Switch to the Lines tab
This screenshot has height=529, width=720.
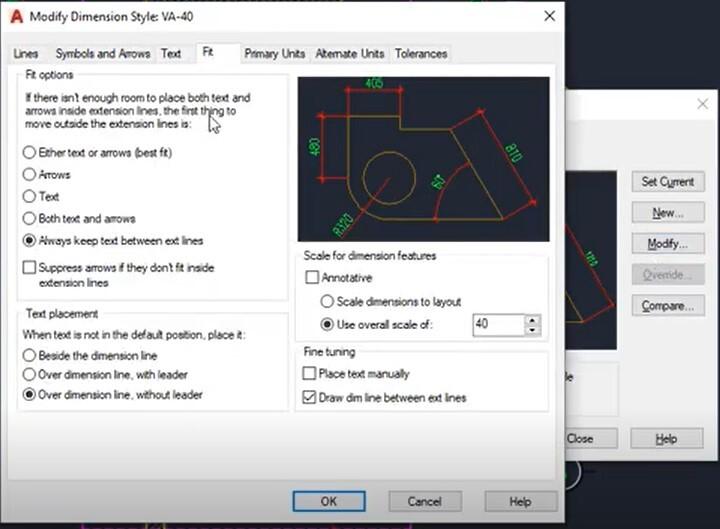[x=26, y=54]
